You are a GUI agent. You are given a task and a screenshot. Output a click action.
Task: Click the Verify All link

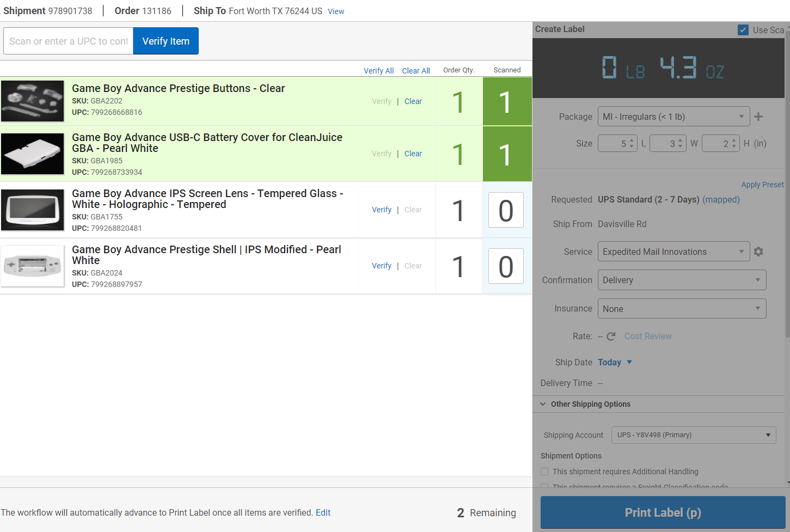(378, 71)
